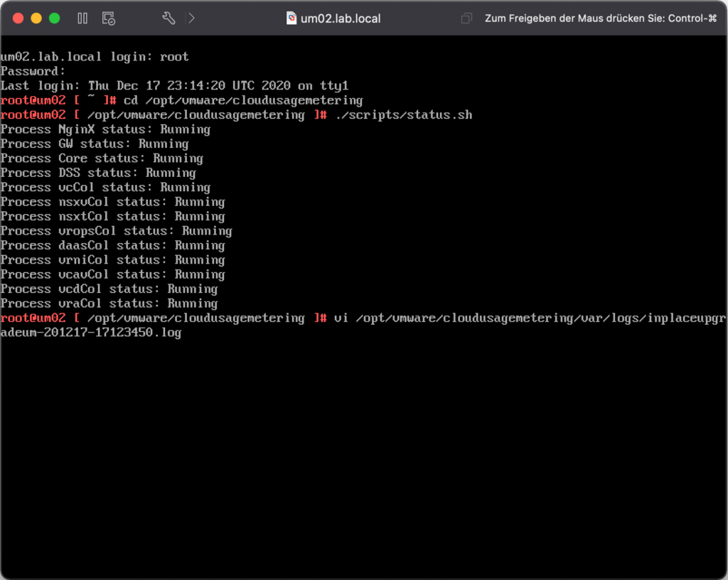
Task: Click the overlapping windows icon in the title bar
Action: pyautogui.click(x=466, y=18)
